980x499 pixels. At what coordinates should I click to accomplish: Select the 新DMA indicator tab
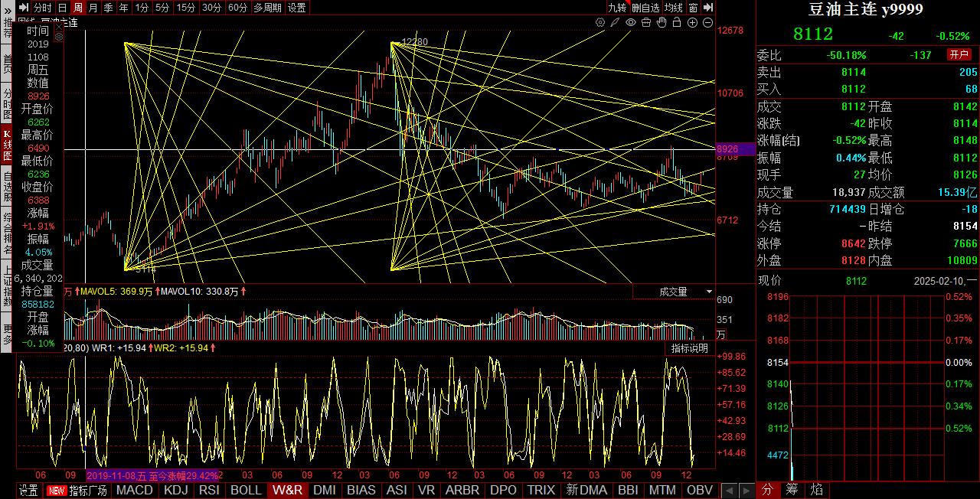(586, 491)
